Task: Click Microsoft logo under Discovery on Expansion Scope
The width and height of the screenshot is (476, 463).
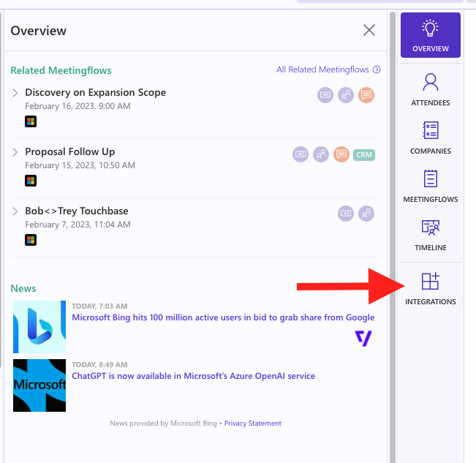Action: [31, 121]
